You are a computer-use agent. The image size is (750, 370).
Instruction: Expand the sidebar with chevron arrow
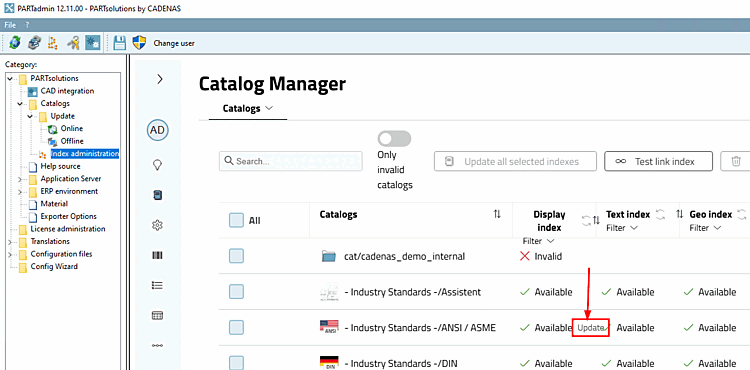pos(160,79)
